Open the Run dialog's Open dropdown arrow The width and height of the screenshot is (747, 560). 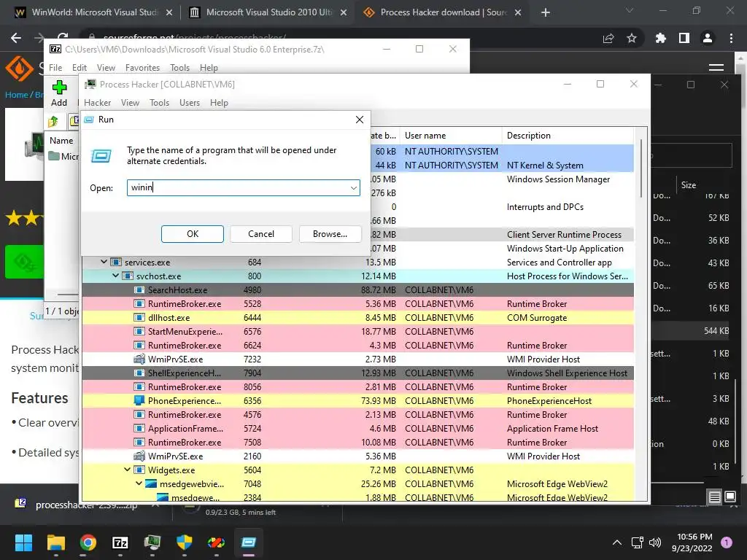pyautogui.click(x=354, y=187)
